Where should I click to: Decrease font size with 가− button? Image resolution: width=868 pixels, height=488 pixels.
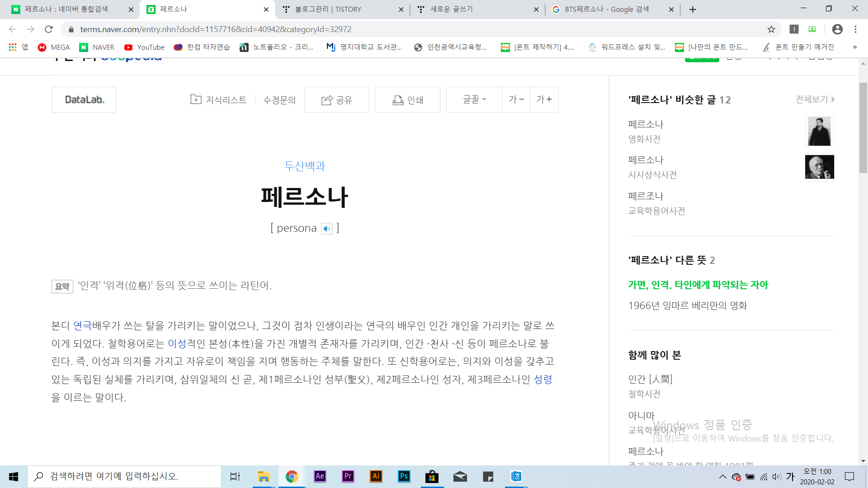[516, 99]
